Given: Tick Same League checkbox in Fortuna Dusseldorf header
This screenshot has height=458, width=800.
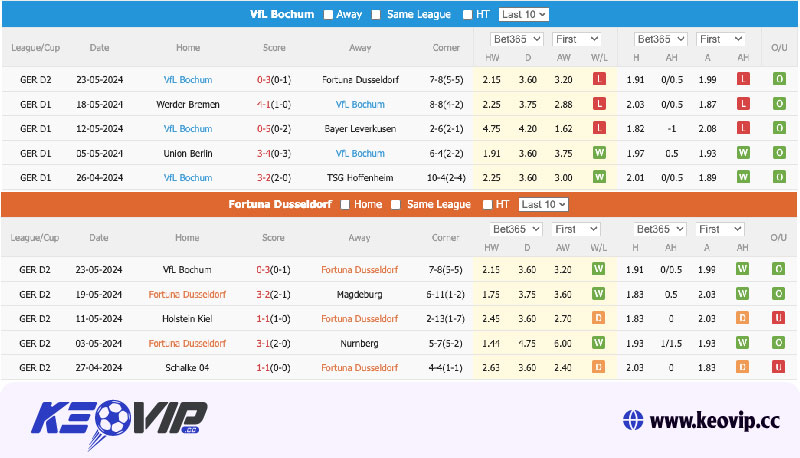Looking at the screenshot, I should pos(395,205).
